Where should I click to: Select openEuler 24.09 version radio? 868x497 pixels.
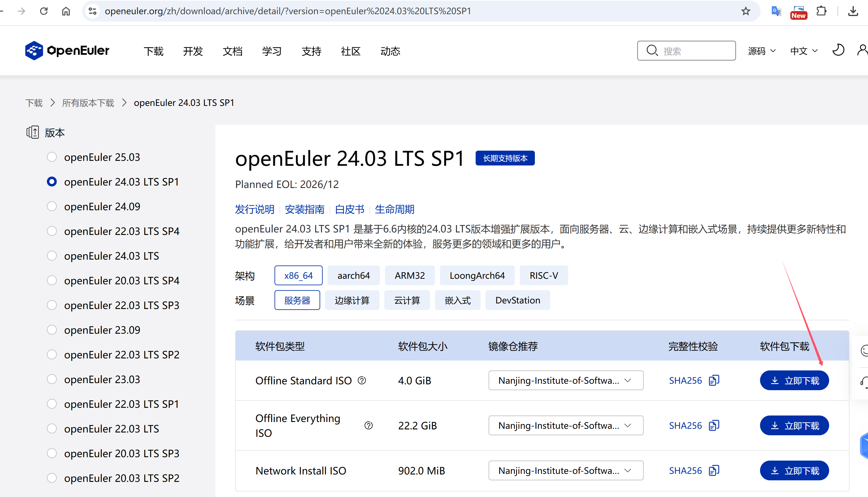pos(52,207)
